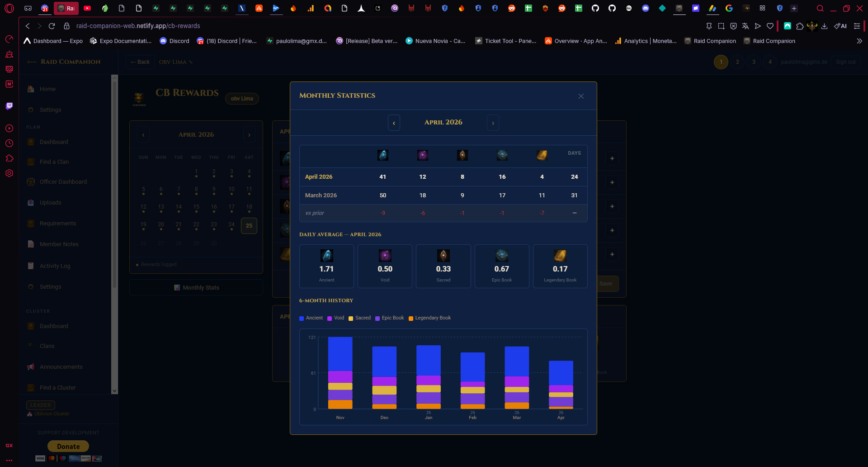Click the Void legend color swatch
The image size is (868, 467).
click(330, 318)
